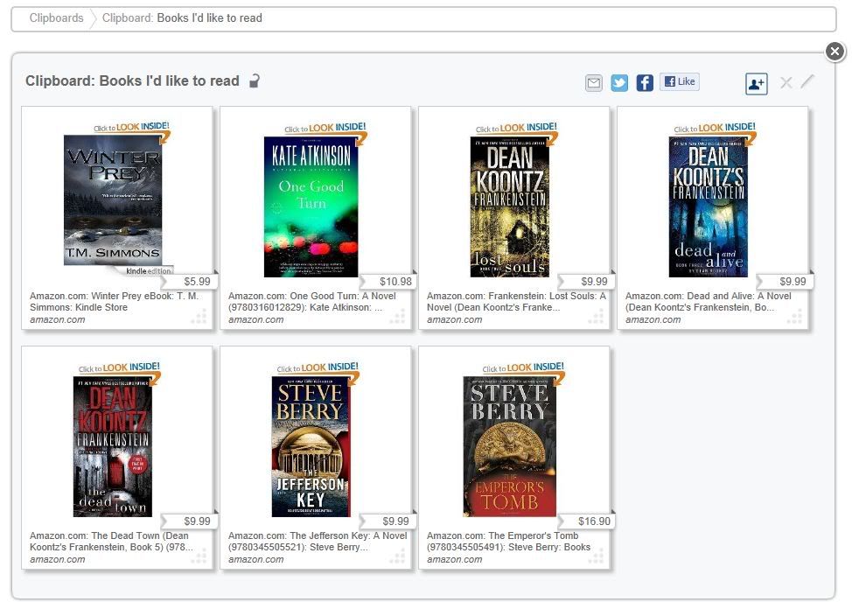Click the add collaborator person icon
This screenshot has height=616, width=852.
(756, 83)
